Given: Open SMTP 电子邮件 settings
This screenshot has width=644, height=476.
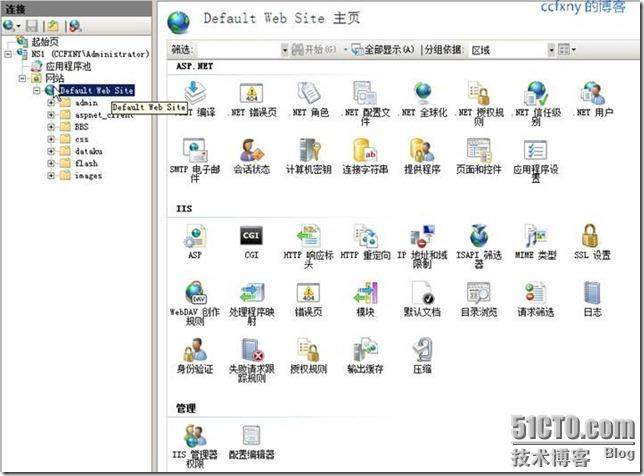Looking at the screenshot, I should [195, 160].
